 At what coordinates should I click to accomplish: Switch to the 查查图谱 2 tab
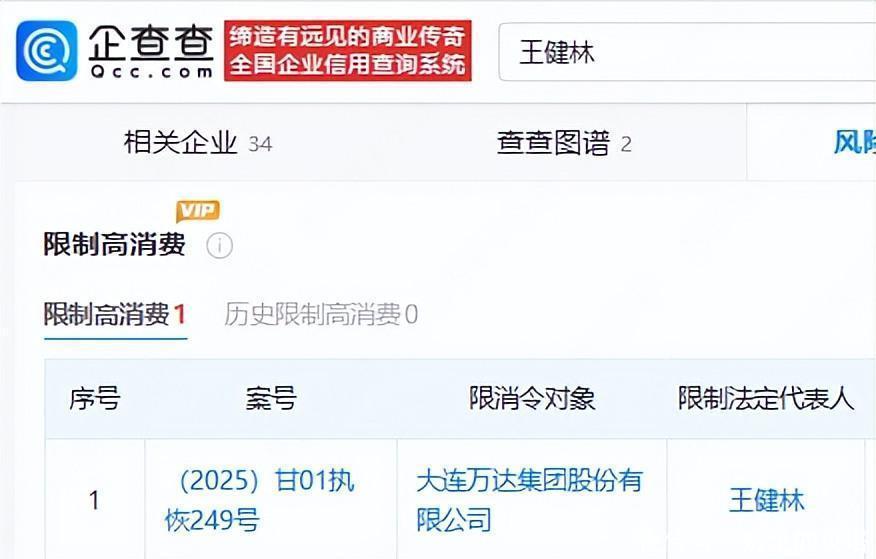(564, 143)
